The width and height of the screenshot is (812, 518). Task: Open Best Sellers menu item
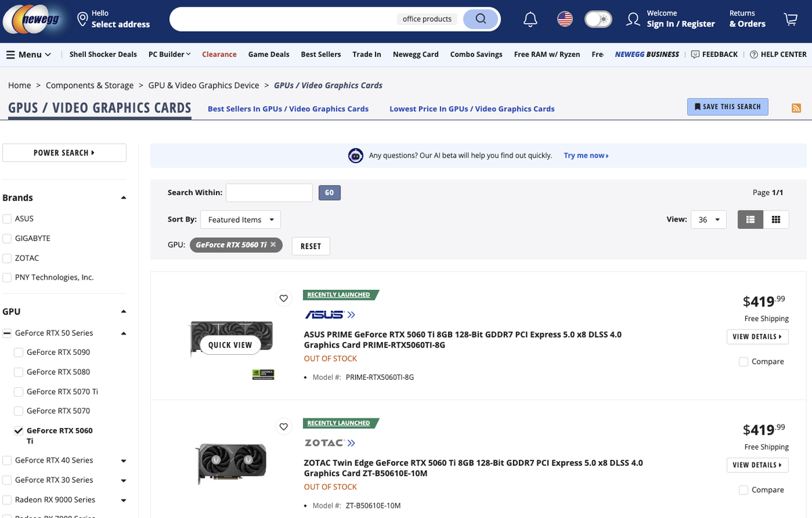[321, 54]
